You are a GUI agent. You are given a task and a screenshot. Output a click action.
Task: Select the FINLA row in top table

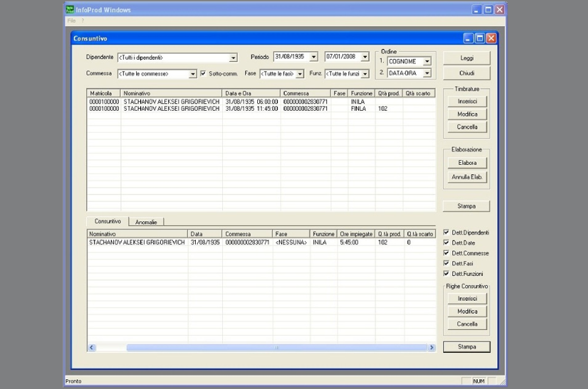230,108
